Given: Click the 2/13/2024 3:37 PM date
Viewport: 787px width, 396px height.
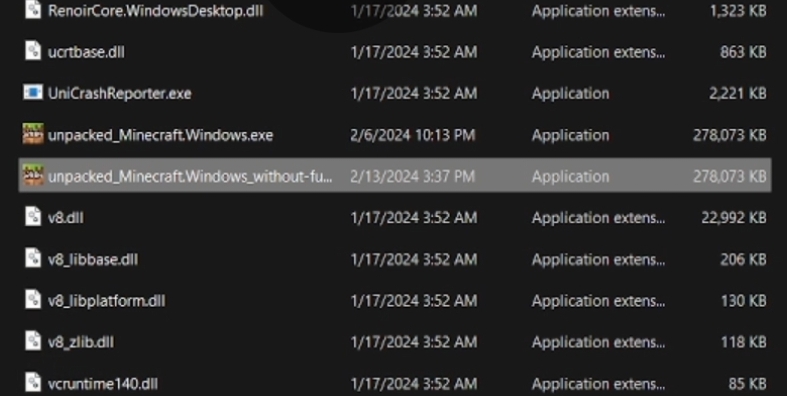Looking at the screenshot, I should 413,177.
